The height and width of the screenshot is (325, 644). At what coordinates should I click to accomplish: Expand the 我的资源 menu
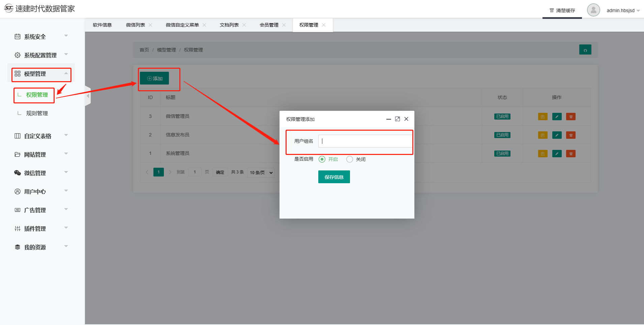coord(66,246)
